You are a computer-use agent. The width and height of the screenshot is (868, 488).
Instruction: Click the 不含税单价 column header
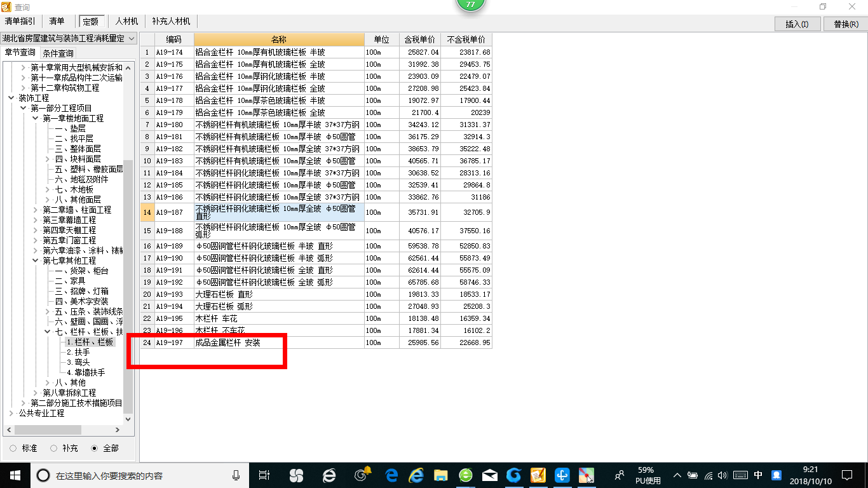(x=466, y=39)
